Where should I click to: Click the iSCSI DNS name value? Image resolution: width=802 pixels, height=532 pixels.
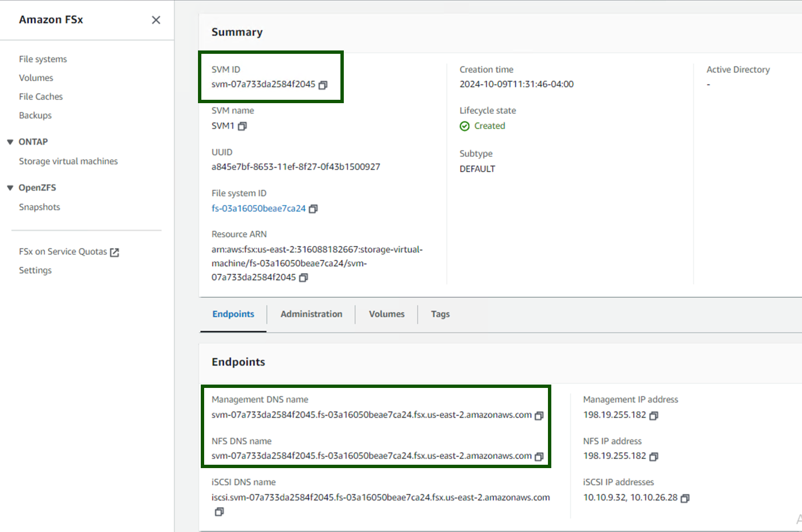point(381,497)
